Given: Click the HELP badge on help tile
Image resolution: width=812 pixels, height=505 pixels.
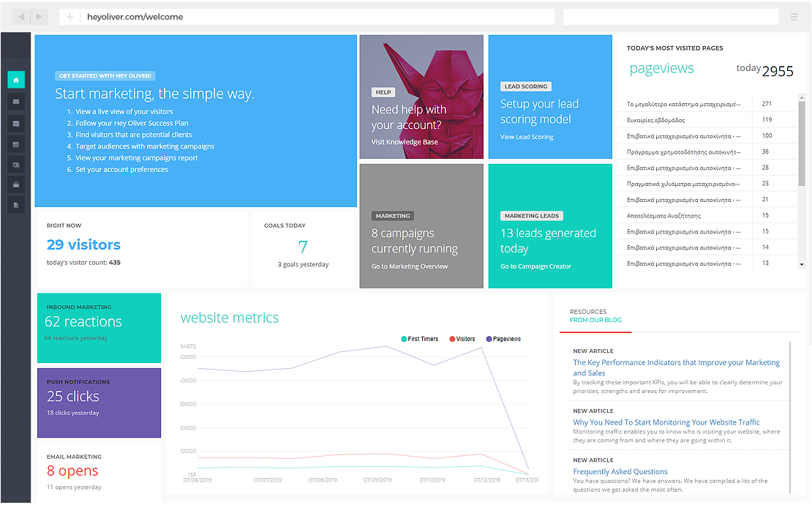Looking at the screenshot, I should [383, 92].
